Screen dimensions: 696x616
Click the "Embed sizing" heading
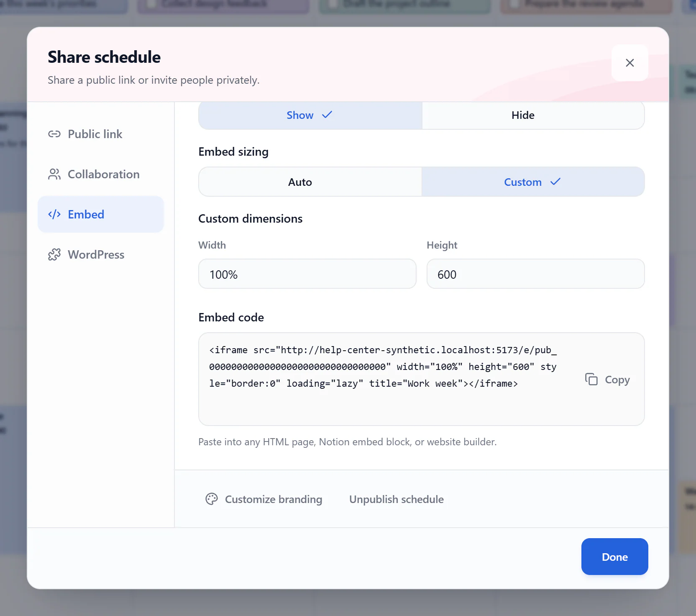[x=233, y=151]
